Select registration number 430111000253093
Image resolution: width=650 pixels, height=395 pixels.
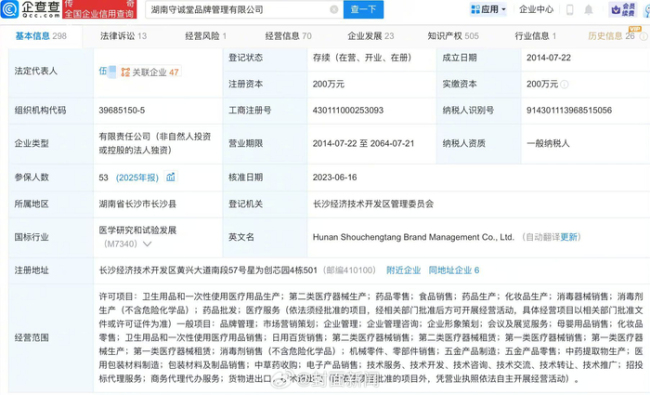point(348,110)
